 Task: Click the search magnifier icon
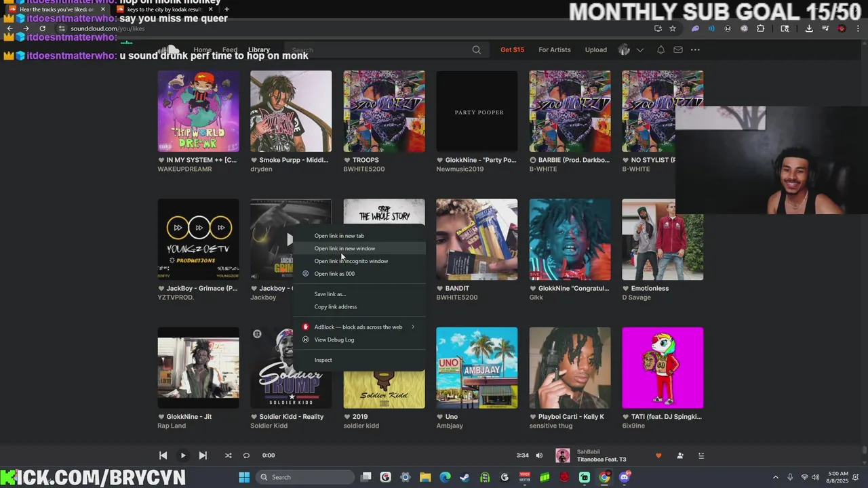pyautogui.click(x=477, y=49)
